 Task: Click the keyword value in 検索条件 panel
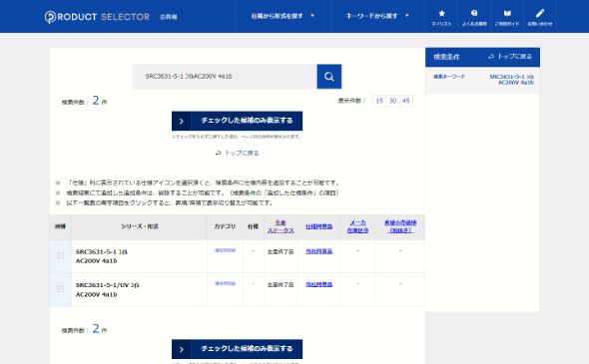(x=511, y=80)
